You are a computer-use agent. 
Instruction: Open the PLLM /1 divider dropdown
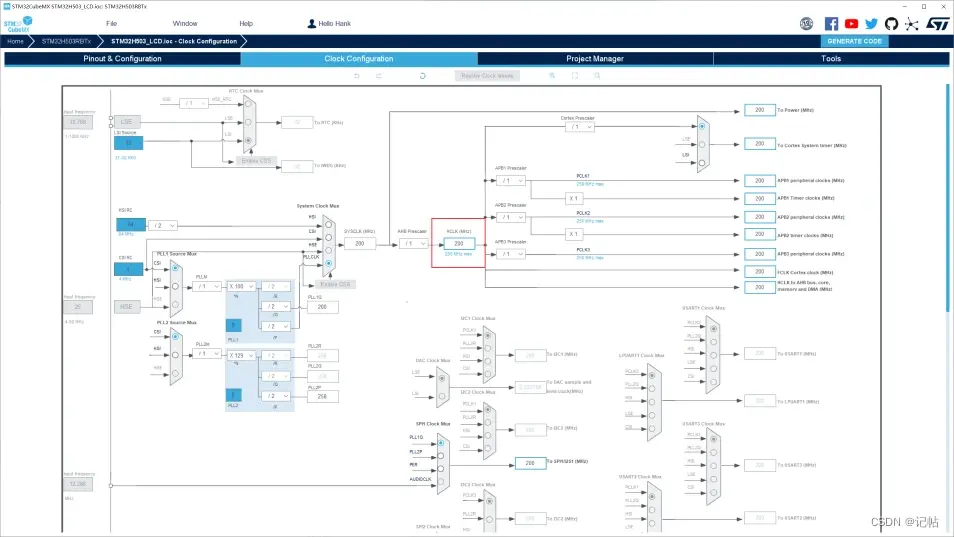point(206,286)
